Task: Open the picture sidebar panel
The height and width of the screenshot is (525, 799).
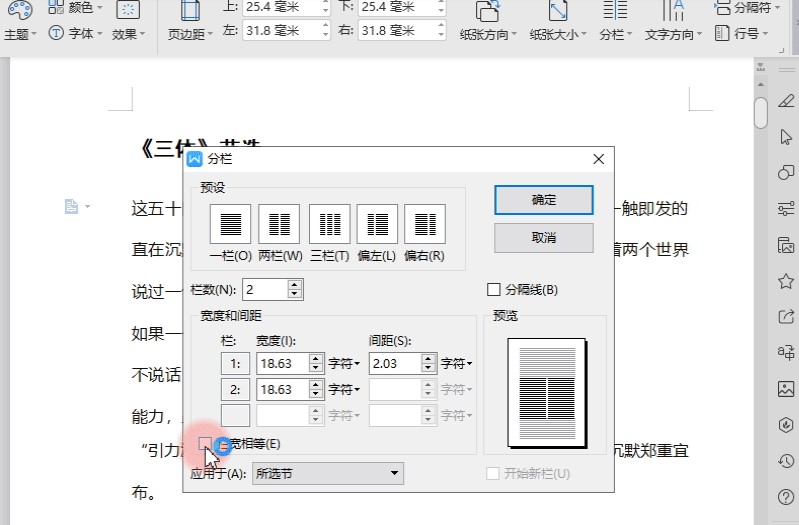Action: click(x=786, y=389)
